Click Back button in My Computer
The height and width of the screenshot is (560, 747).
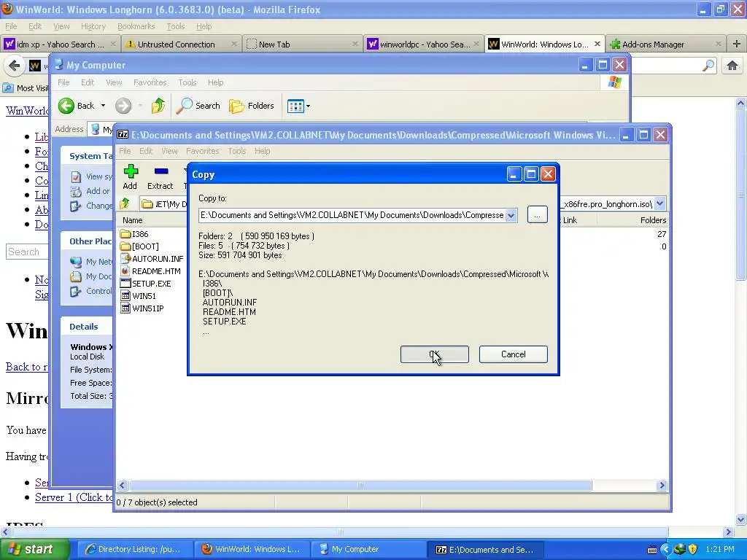[76, 106]
